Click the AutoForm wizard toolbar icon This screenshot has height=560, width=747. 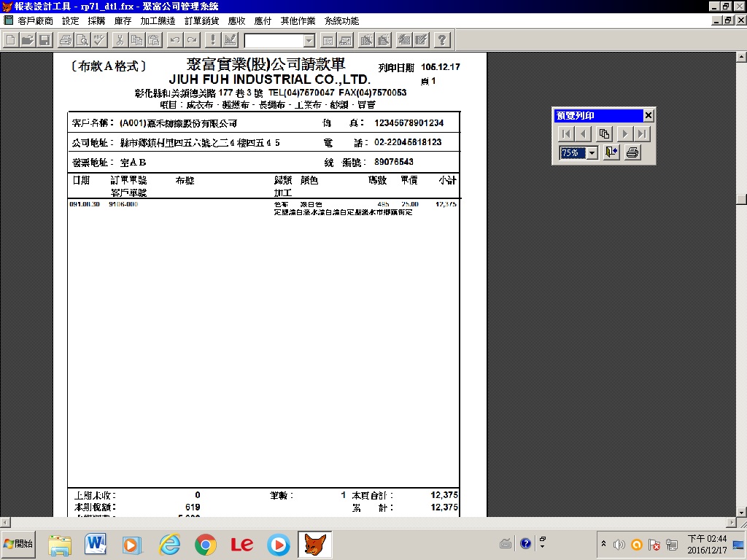404,40
